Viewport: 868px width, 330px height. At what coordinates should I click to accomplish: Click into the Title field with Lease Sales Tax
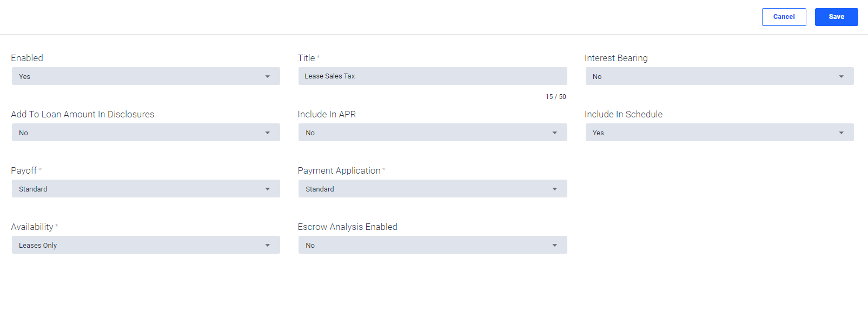coord(433,76)
